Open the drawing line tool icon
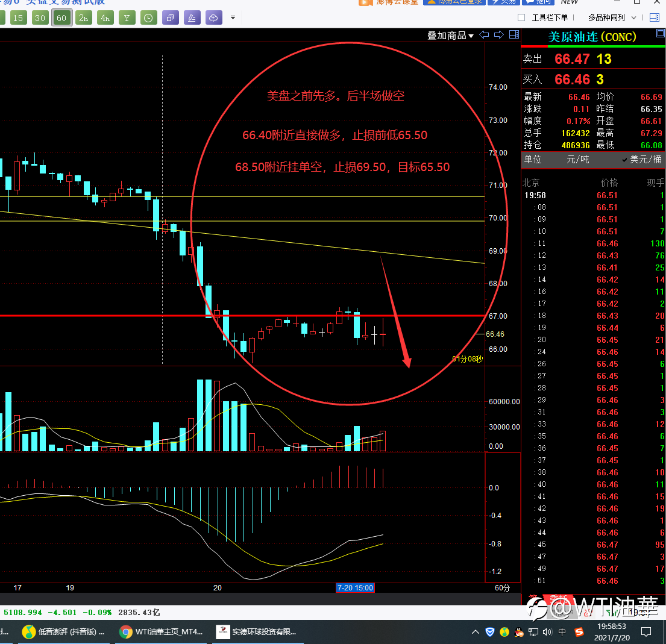The height and width of the screenshot is (644, 666). pyautogui.click(x=192, y=18)
